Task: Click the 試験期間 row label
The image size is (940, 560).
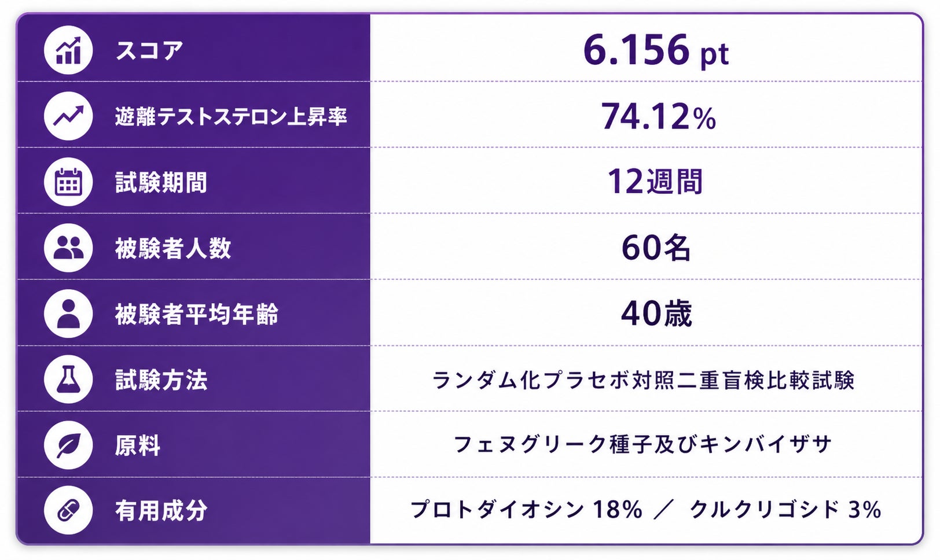Action: pyautogui.click(x=161, y=183)
